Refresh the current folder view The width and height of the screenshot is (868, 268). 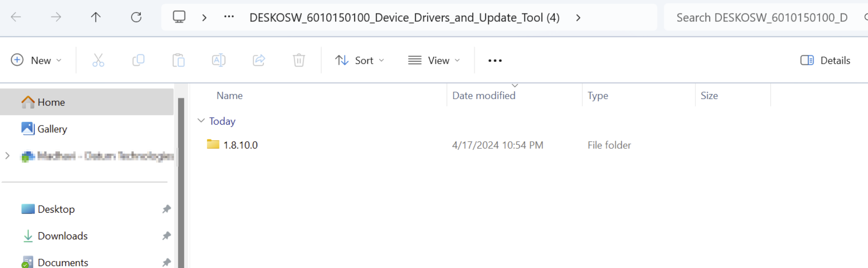136,17
